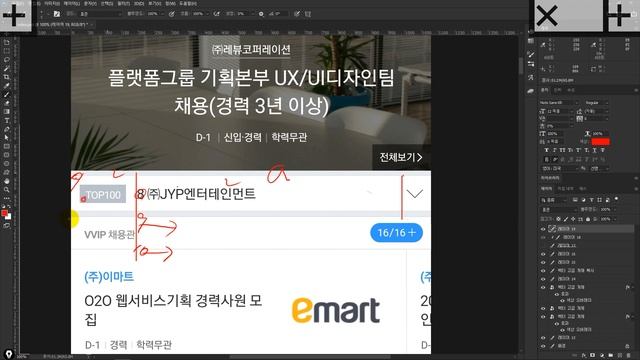Click the (주)이마트 company link
Screen dimensions: 640x360
pos(109,277)
